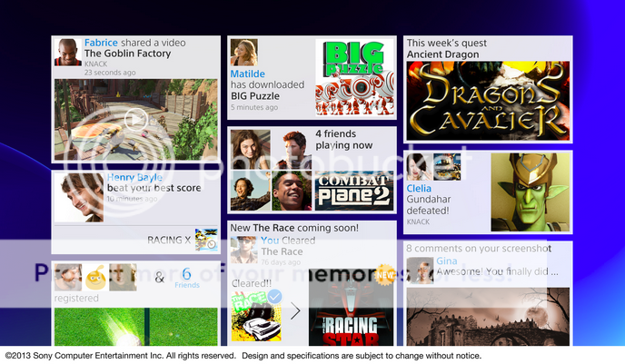Open 'New The Race coming soon!' heading
Screen dimensions: 625x364
[x=294, y=228]
